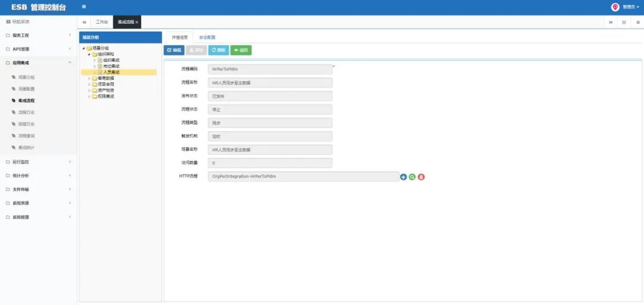
Task: Switch to the 工作台 tab
Action: (x=101, y=22)
